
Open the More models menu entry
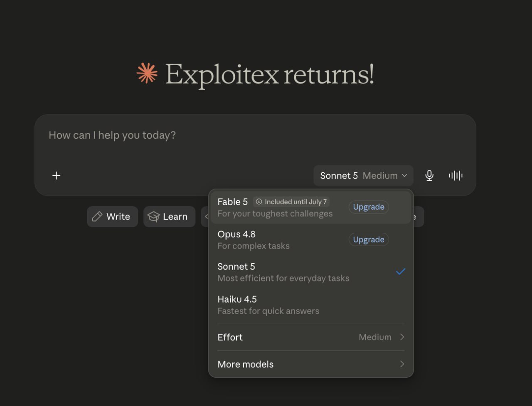(311, 364)
